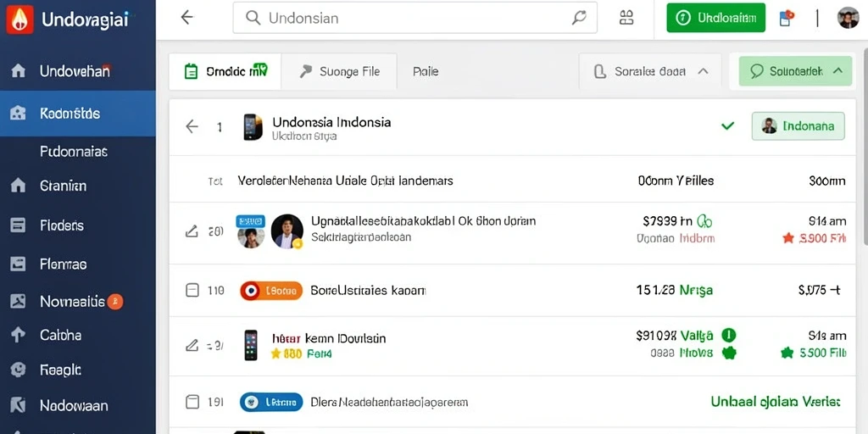Image resolution: width=868 pixels, height=434 pixels.
Task: Click the edit pencil on row 20
Action: [191, 231]
